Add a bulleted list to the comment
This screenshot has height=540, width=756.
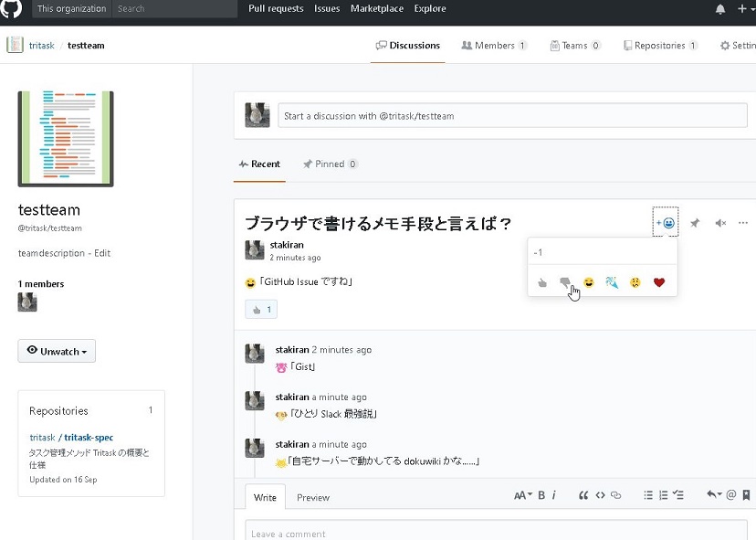click(x=648, y=495)
